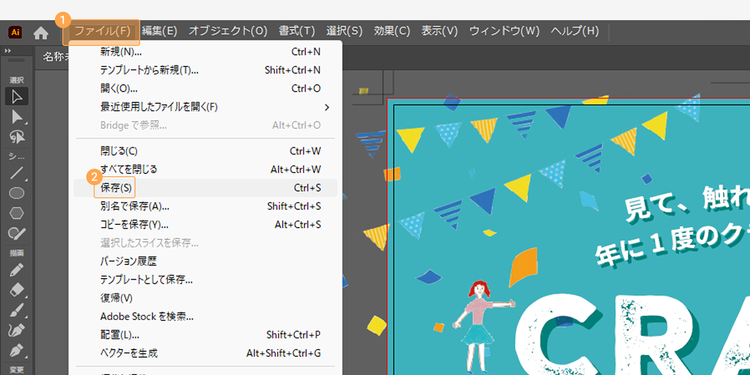Open the オブジェクト(O) menu
This screenshot has width=750, height=375.
[x=228, y=32]
